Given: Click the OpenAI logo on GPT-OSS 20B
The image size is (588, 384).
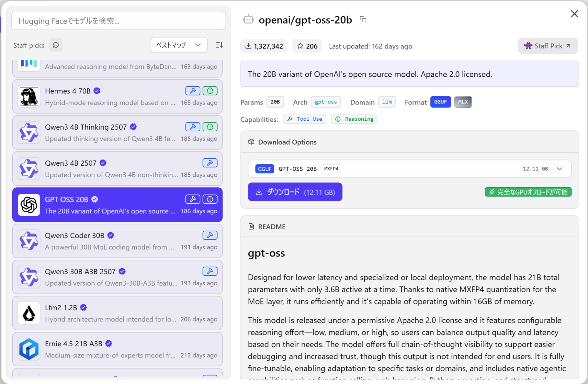Looking at the screenshot, I should (x=29, y=205).
